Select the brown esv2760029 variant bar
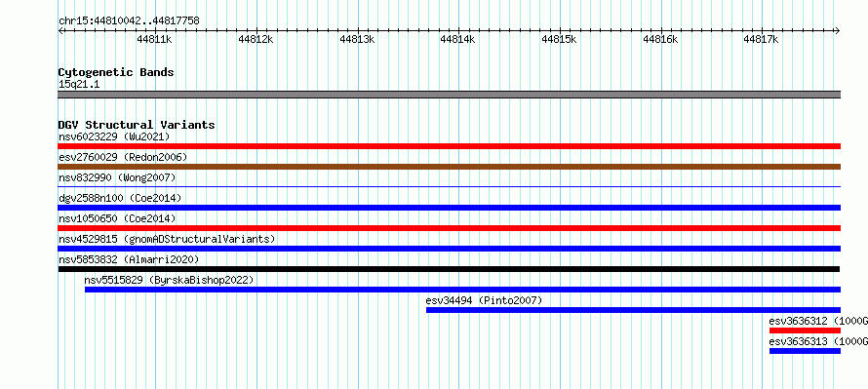Viewport: 868px width, 389px height. coord(449,167)
